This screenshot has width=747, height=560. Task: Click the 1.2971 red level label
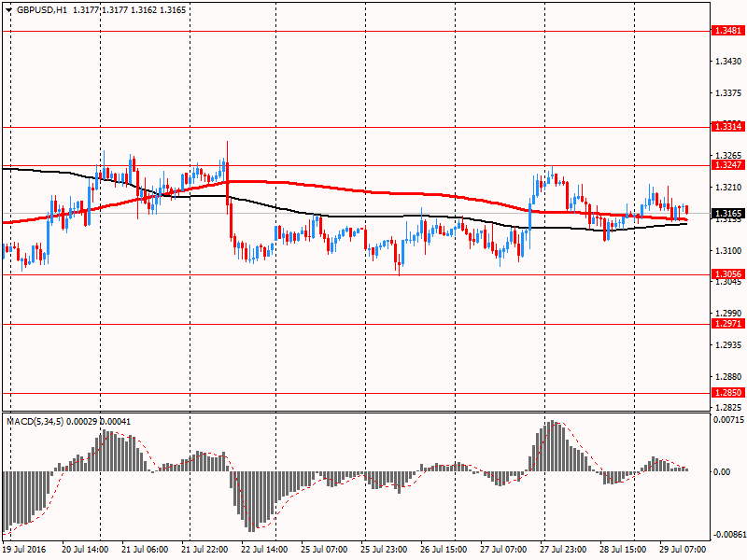click(x=728, y=323)
